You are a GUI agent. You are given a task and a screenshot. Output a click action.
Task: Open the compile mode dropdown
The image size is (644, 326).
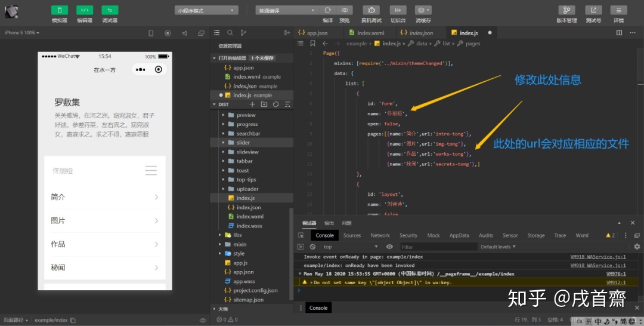[x=287, y=11]
